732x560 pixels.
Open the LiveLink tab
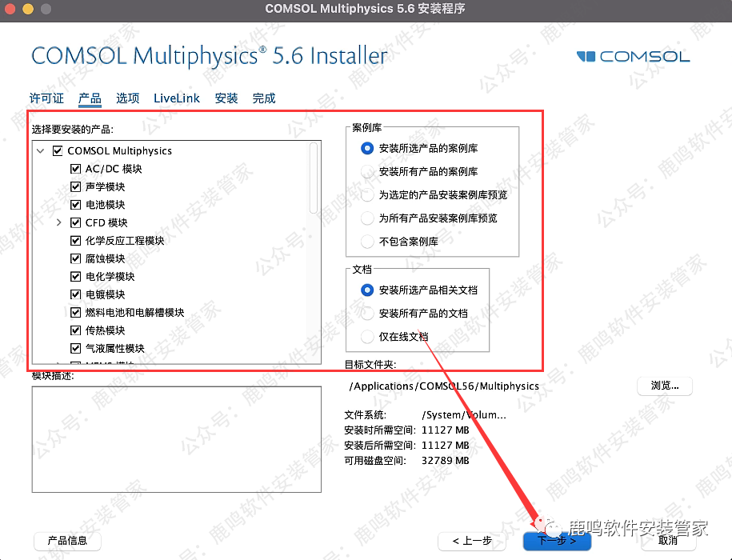pyautogui.click(x=177, y=98)
